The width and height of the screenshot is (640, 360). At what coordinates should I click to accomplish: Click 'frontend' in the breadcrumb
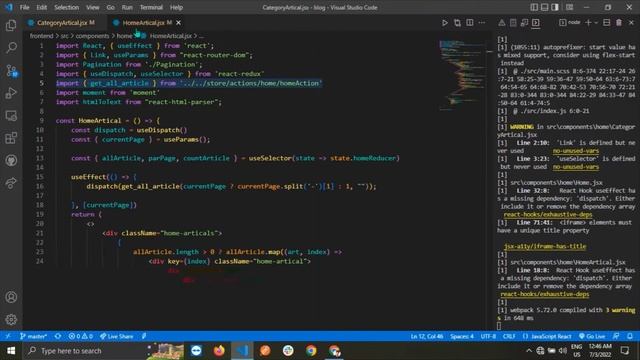click(42, 36)
